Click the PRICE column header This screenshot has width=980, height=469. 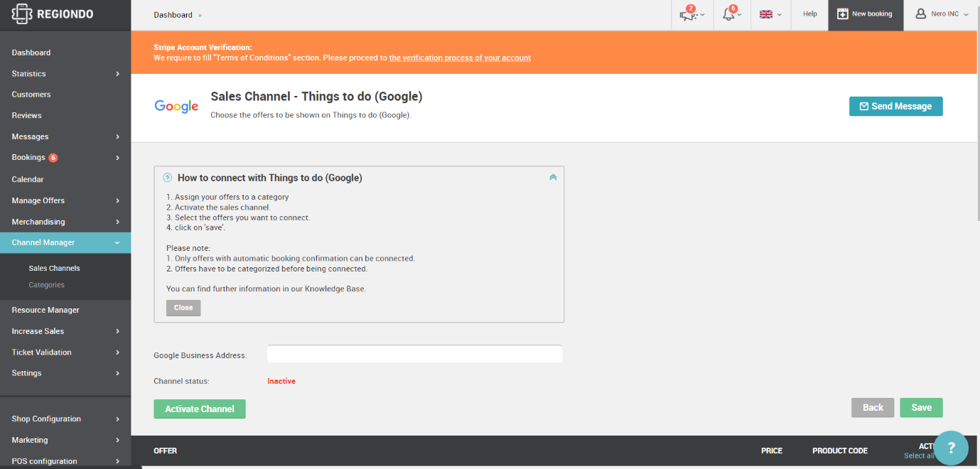click(771, 451)
